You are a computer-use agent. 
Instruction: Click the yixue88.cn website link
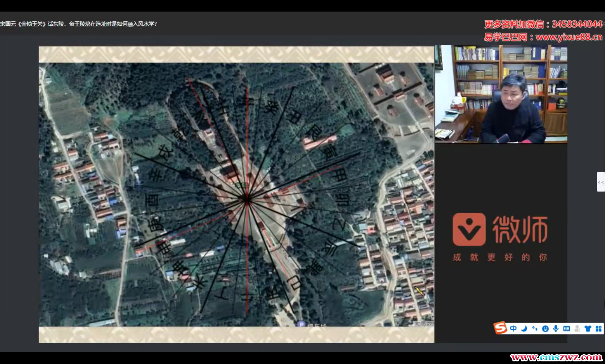point(568,37)
